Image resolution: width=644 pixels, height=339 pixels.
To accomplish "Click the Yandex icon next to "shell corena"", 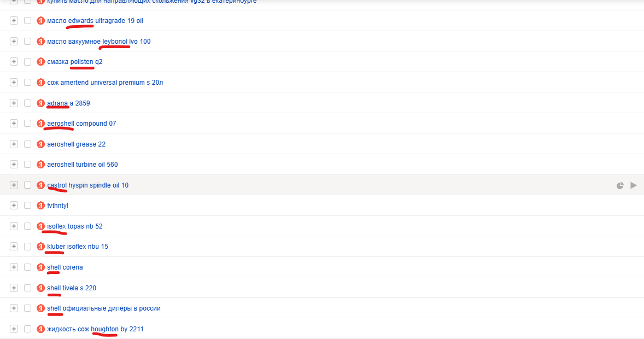I will (40, 267).
